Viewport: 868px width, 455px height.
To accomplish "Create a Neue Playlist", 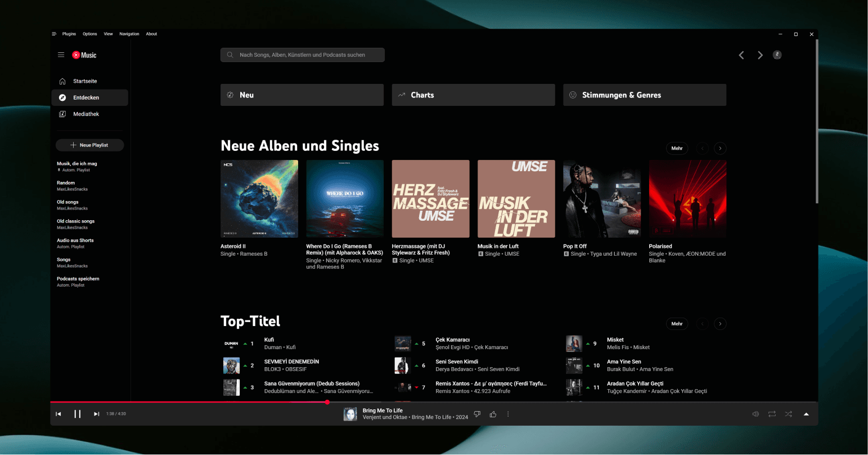I will 89,145.
